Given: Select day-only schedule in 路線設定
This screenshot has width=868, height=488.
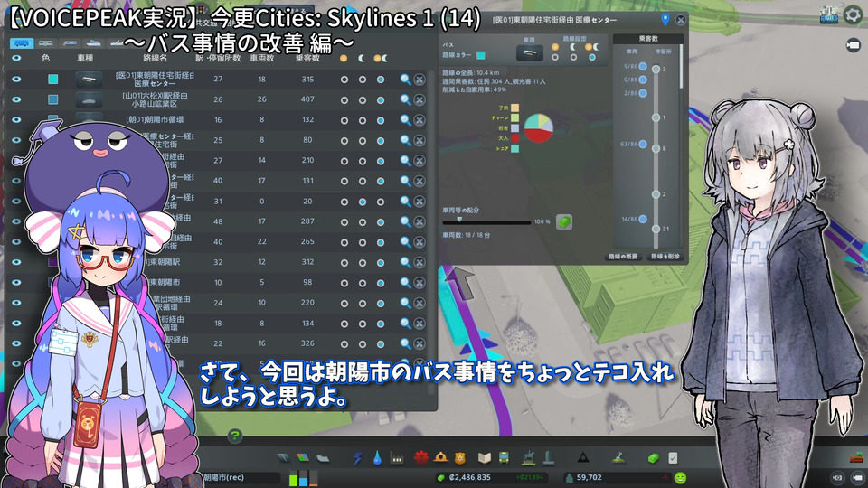Looking at the screenshot, I should [555, 57].
